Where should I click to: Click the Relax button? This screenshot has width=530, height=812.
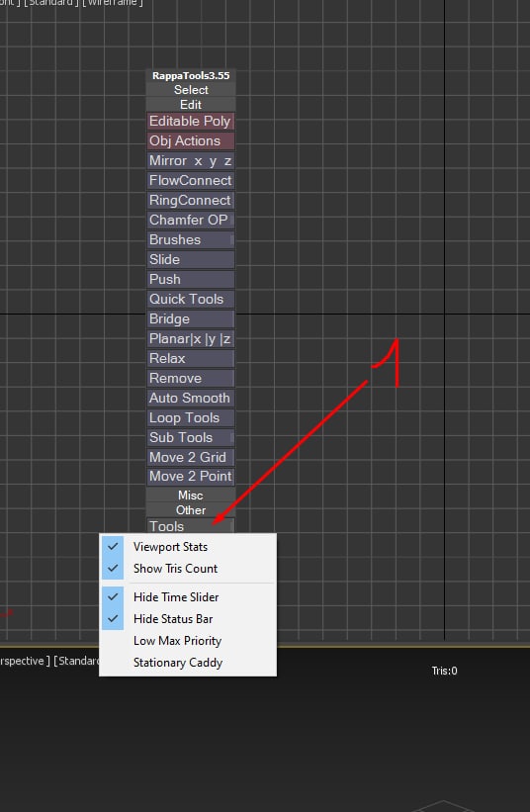191,358
